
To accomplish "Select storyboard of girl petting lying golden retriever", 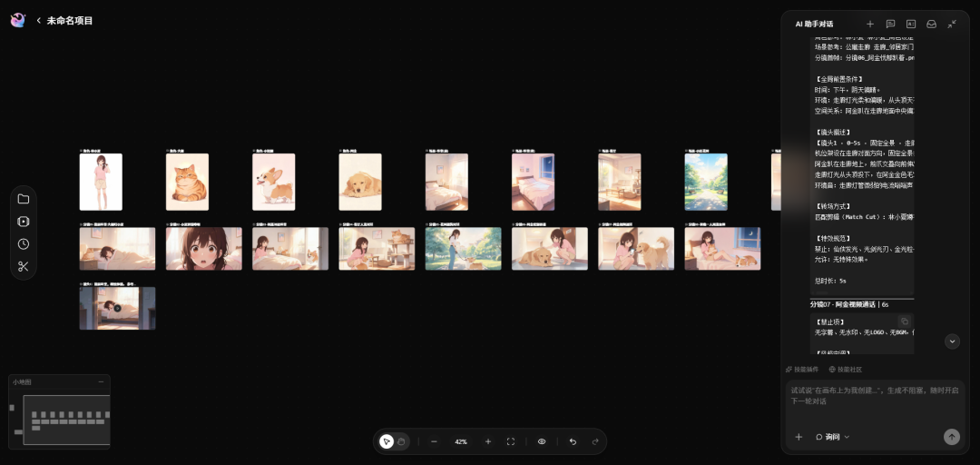I will (549, 249).
